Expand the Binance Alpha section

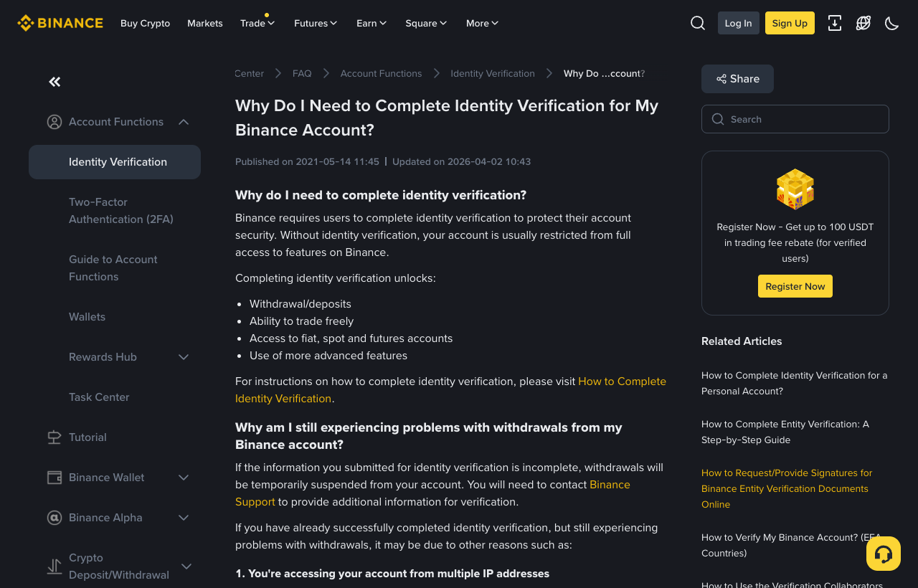184,518
